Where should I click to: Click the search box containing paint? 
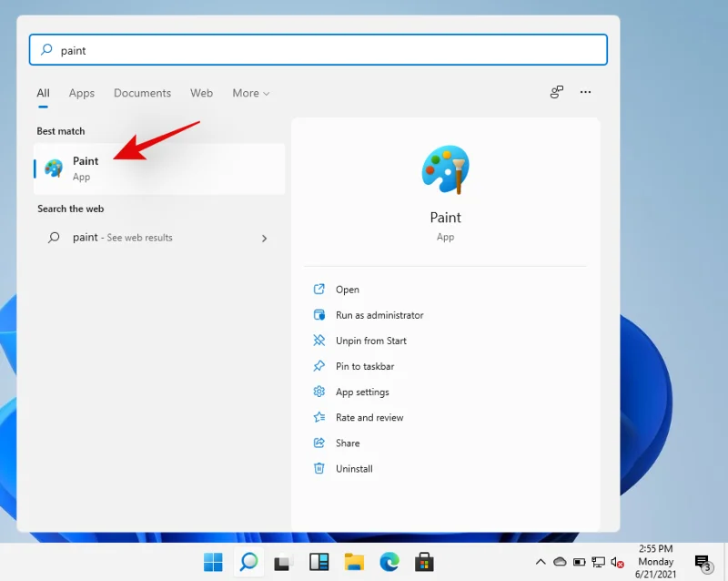(x=318, y=50)
